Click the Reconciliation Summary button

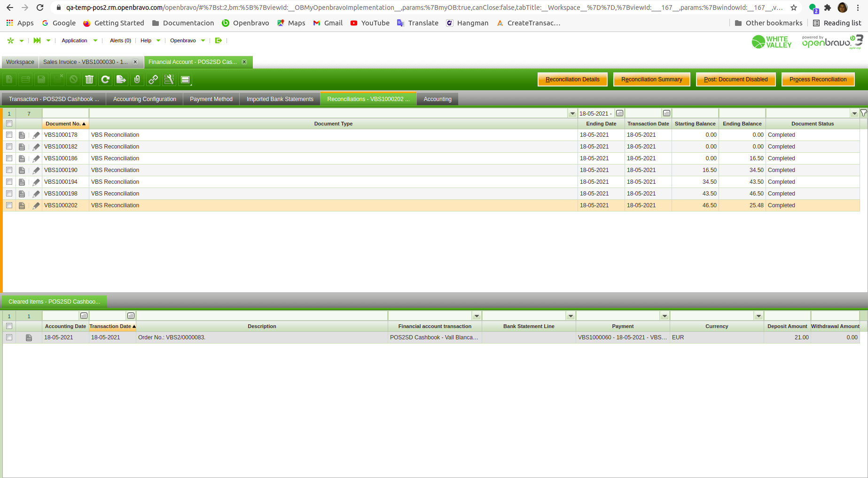652,79
